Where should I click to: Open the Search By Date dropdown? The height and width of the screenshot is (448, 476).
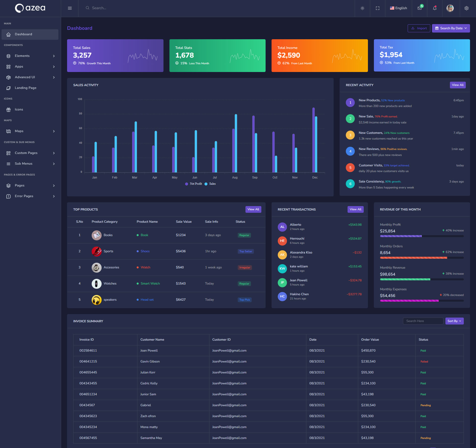pyautogui.click(x=451, y=28)
